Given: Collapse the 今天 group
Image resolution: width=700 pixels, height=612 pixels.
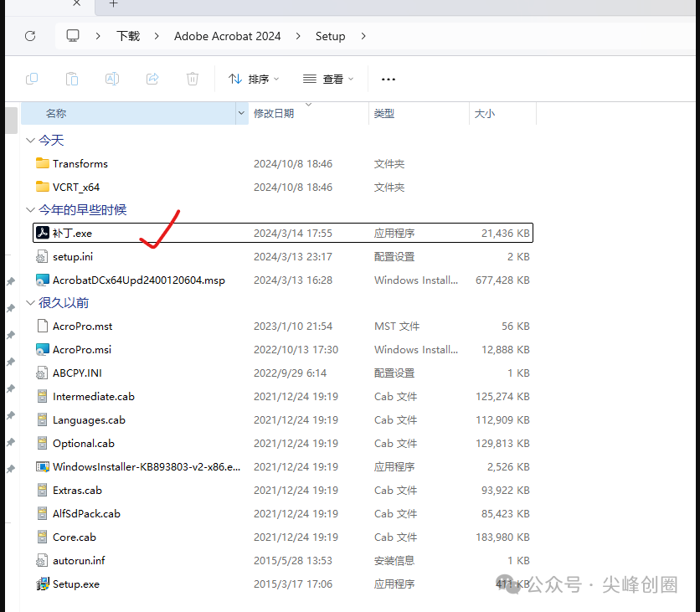Looking at the screenshot, I should point(30,140).
